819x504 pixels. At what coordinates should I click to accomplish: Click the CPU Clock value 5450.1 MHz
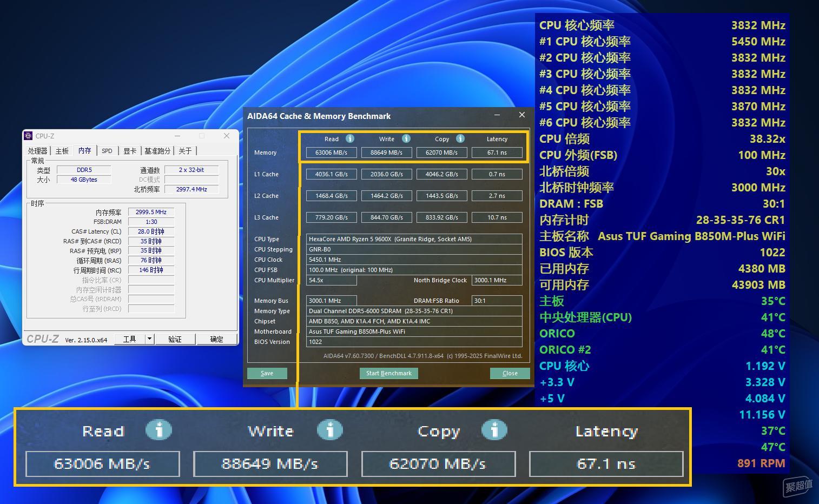pos(414,260)
